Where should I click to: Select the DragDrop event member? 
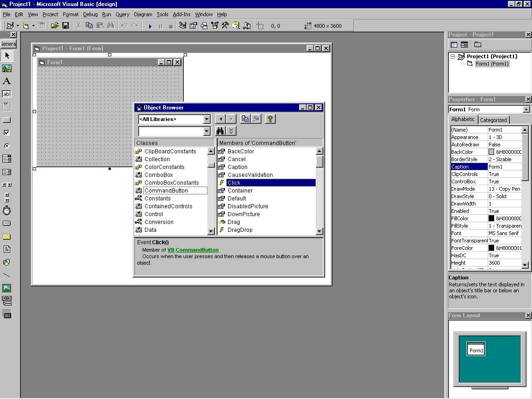coord(240,230)
